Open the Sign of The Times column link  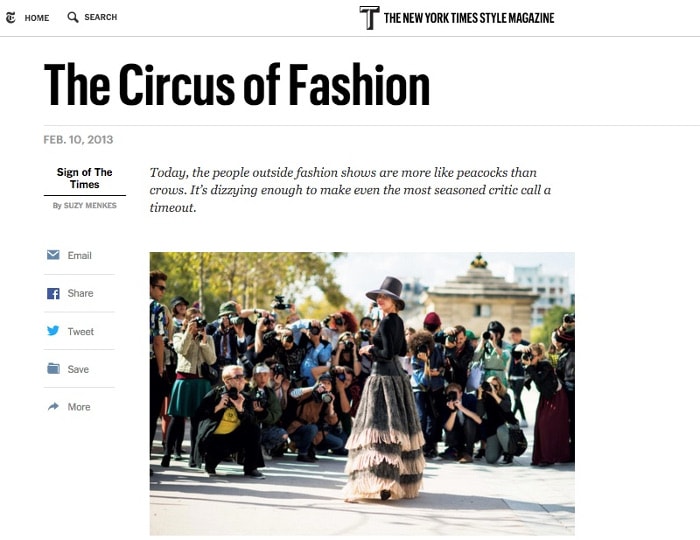pos(85,178)
